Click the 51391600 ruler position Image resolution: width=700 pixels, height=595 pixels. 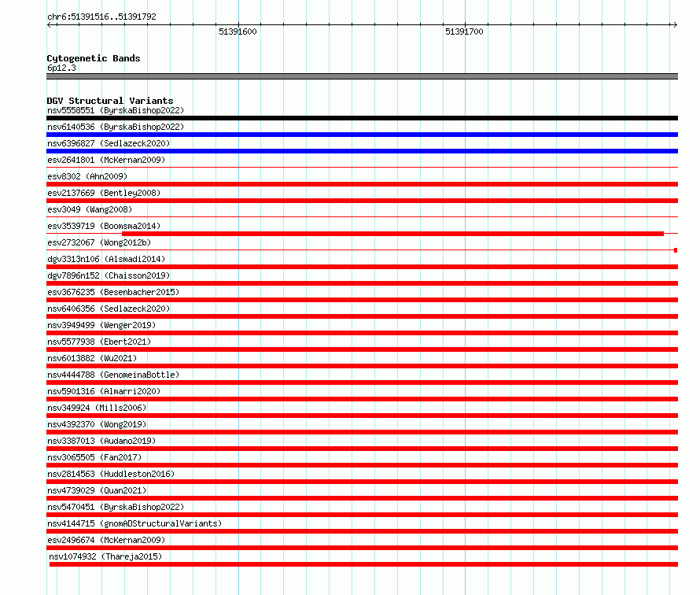click(x=238, y=31)
